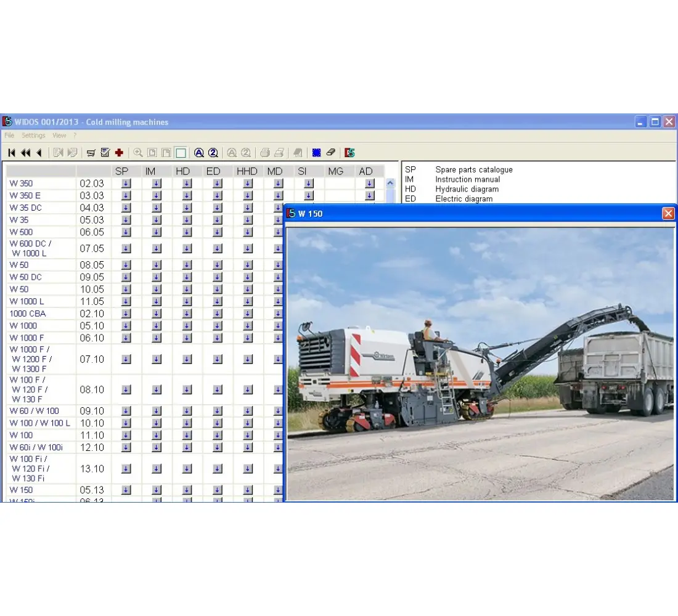Click 'Spare parts catalogue' legend entry
Viewport: 678px width, 616px height.
click(474, 169)
